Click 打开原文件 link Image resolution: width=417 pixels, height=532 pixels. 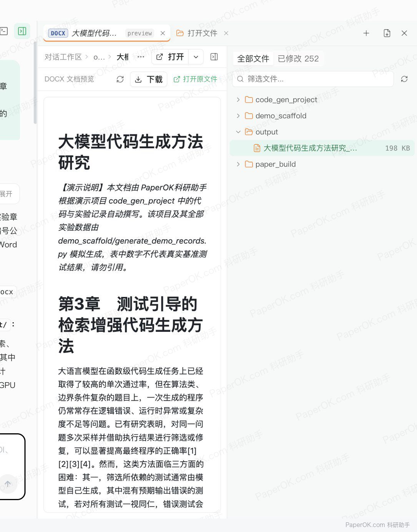[195, 79]
